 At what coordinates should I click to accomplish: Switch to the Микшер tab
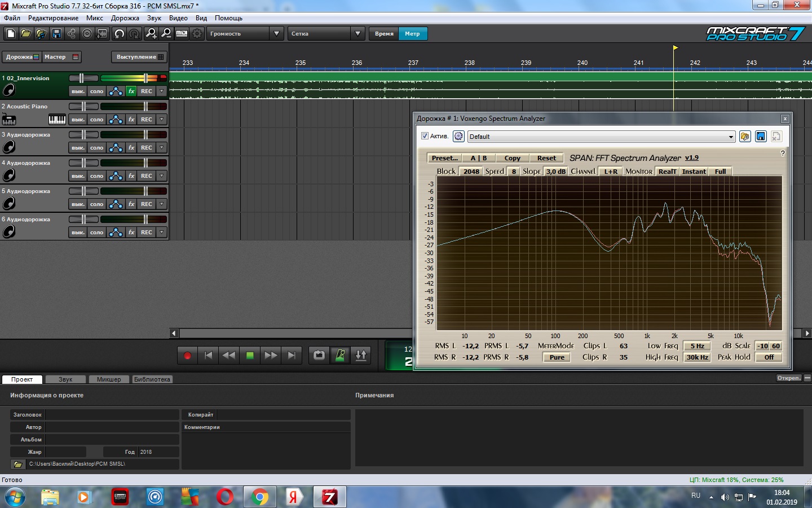109,379
